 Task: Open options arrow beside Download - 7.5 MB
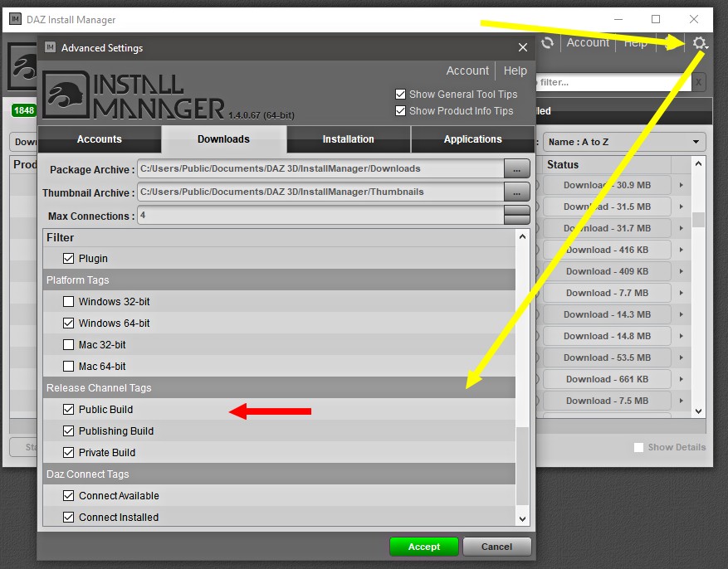tap(682, 401)
